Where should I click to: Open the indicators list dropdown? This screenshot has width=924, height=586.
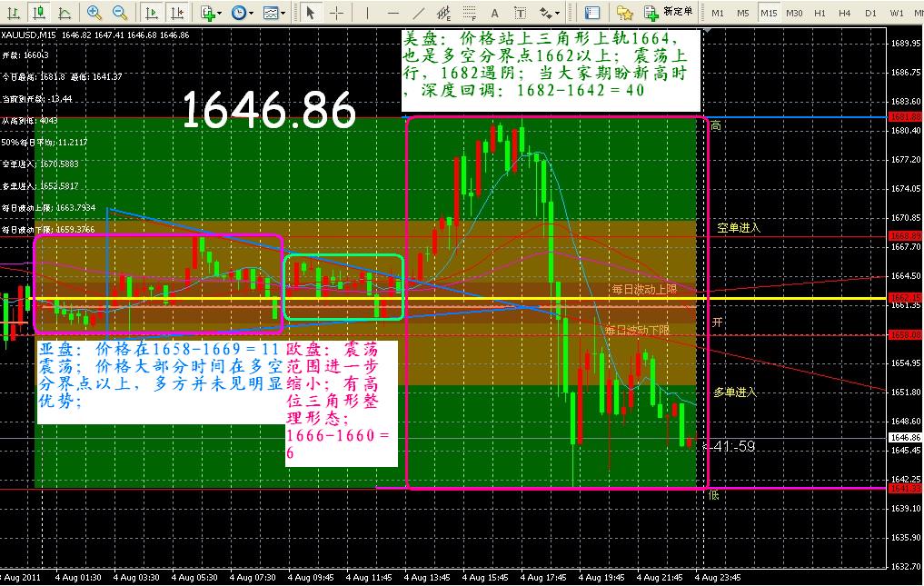click(x=211, y=13)
